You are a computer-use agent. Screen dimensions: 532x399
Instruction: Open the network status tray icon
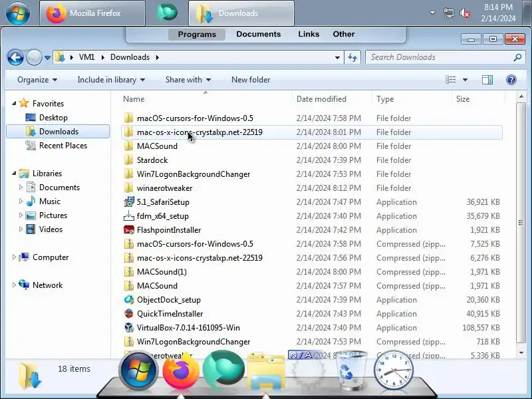pyautogui.click(x=448, y=13)
